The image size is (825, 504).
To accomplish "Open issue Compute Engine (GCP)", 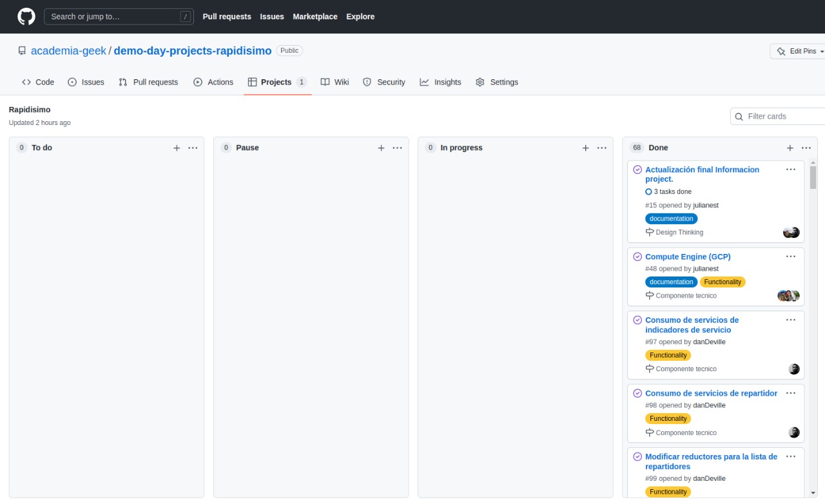I will (x=688, y=257).
